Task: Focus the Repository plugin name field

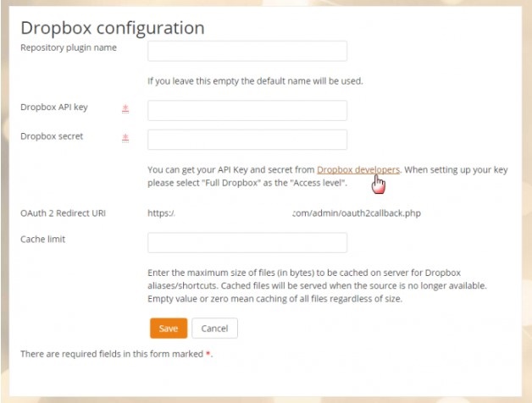Action: (247, 51)
